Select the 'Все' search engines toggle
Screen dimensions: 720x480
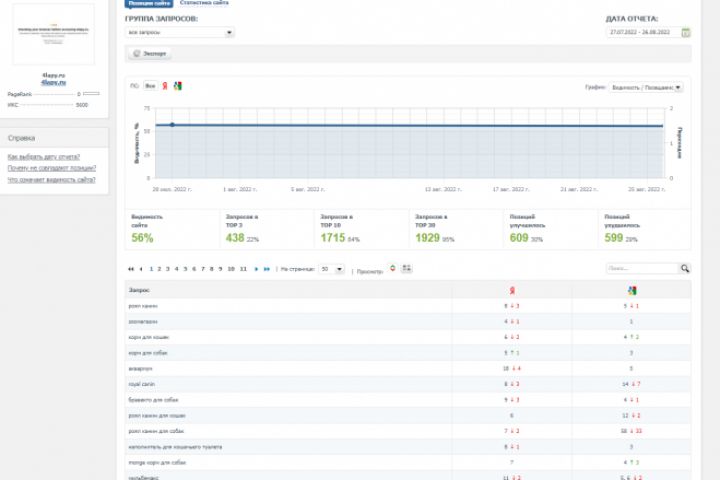tap(150, 86)
